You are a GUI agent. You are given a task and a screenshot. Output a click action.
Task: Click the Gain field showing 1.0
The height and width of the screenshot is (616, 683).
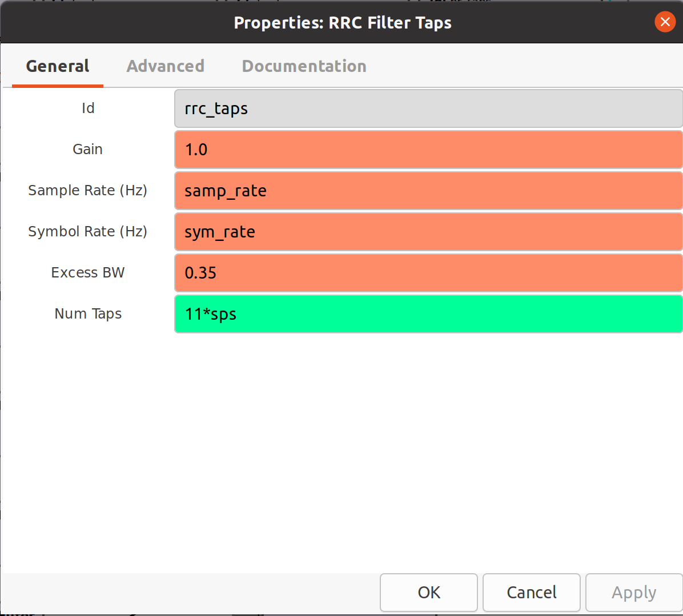pyautogui.click(x=428, y=150)
